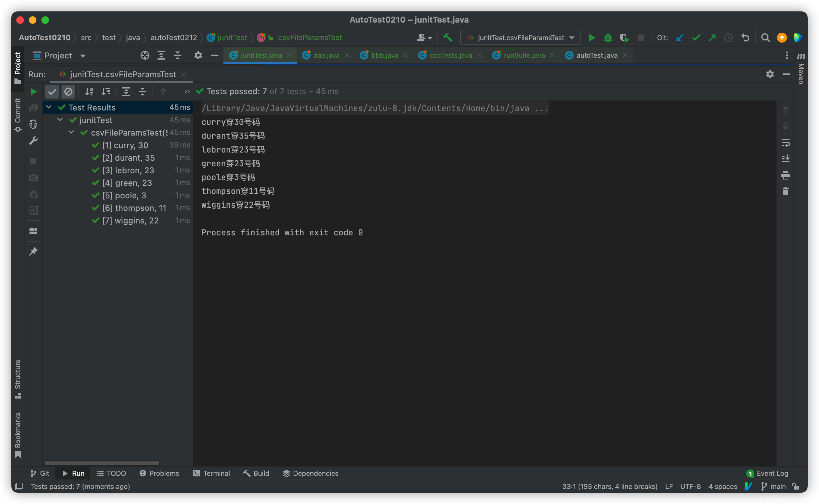
Task: Close the junitTest.java tab
Action: tap(289, 55)
